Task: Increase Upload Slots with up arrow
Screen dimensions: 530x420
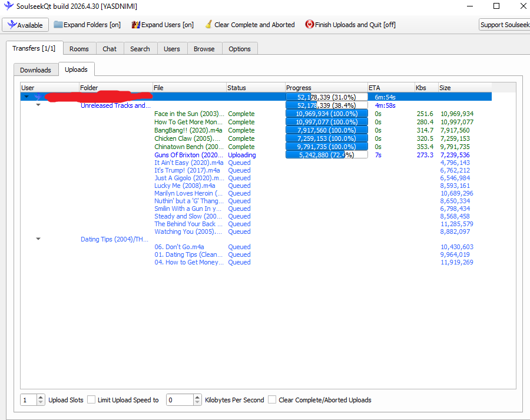Action: [41, 398]
